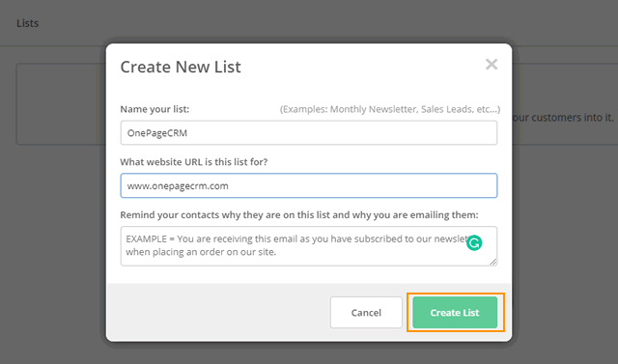This screenshot has height=364, width=618.
Task: Focus the list name field containing OnePageCRM
Action: (309, 132)
